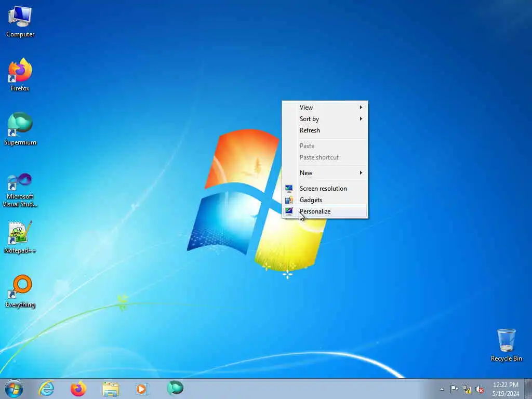Open the Computer desktop icon
The image size is (532, 399).
pos(20,21)
